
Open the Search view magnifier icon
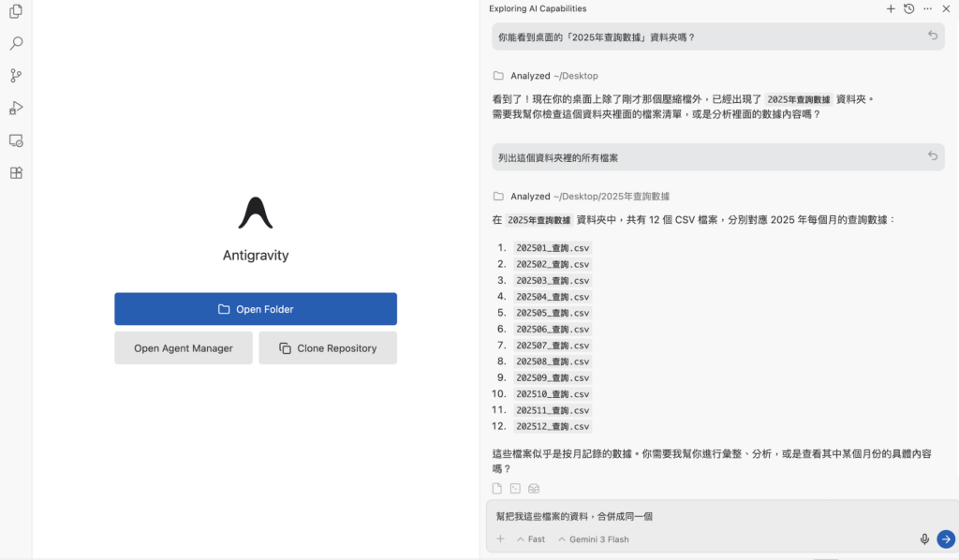tap(16, 43)
